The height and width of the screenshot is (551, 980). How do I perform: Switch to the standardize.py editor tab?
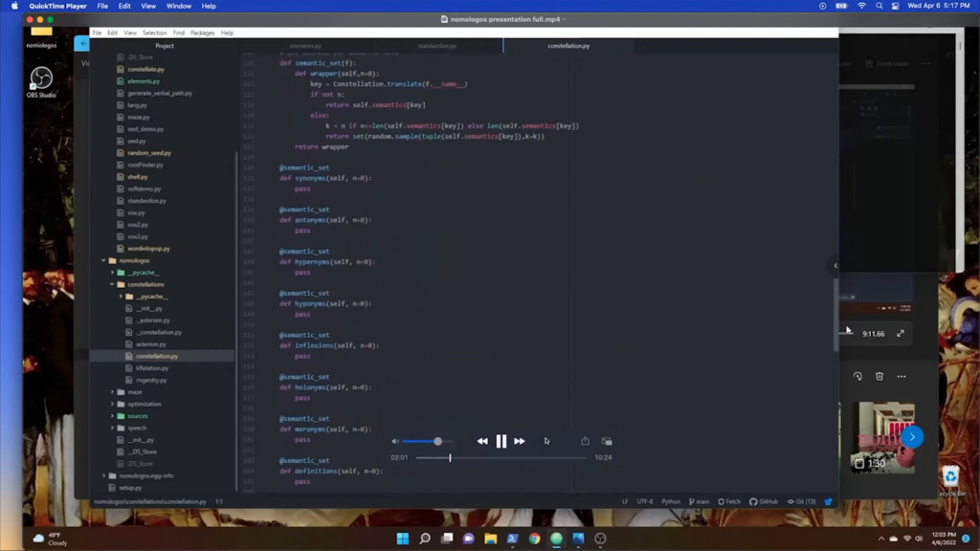[436, 46]
